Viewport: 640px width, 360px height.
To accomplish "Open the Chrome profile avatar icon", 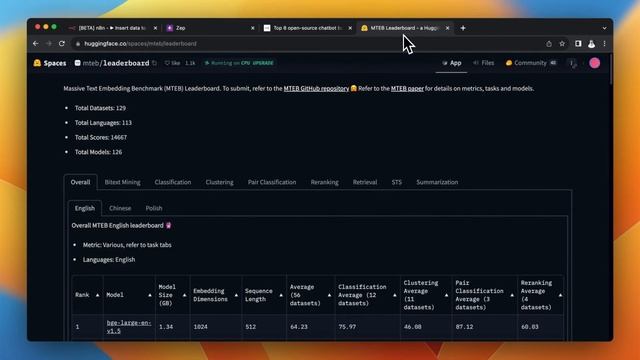I will [591, 44].
